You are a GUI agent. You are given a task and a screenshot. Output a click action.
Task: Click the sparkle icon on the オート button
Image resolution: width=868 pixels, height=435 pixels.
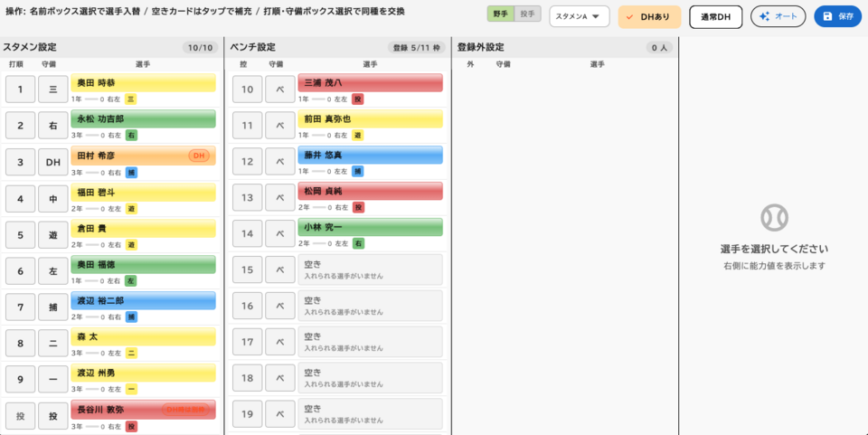coord(765,16)
